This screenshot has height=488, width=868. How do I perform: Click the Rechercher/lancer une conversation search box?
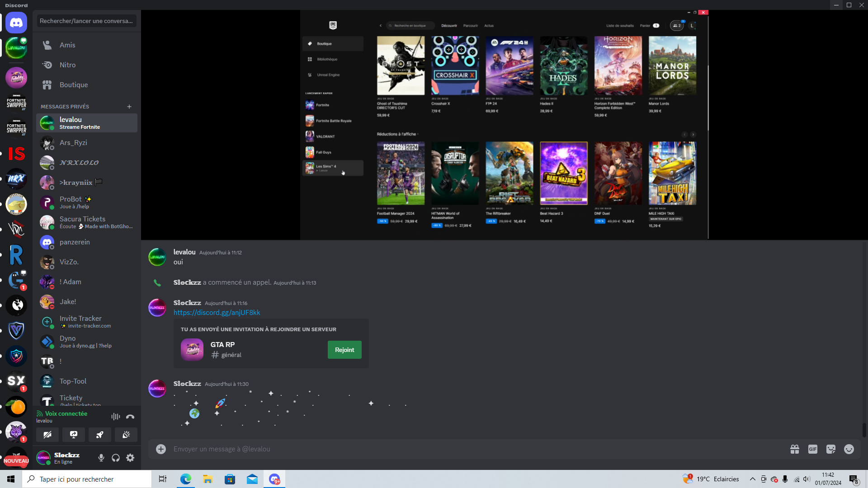point(87,21)
